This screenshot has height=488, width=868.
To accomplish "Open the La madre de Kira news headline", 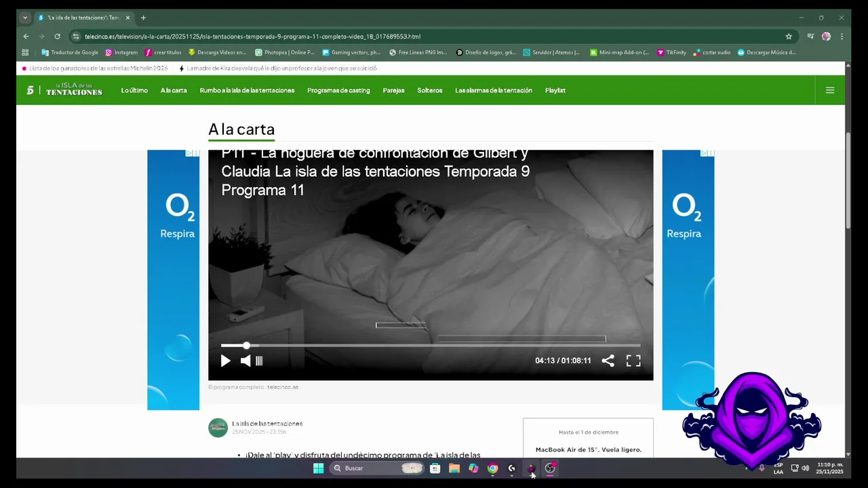I will coord(281,68).
